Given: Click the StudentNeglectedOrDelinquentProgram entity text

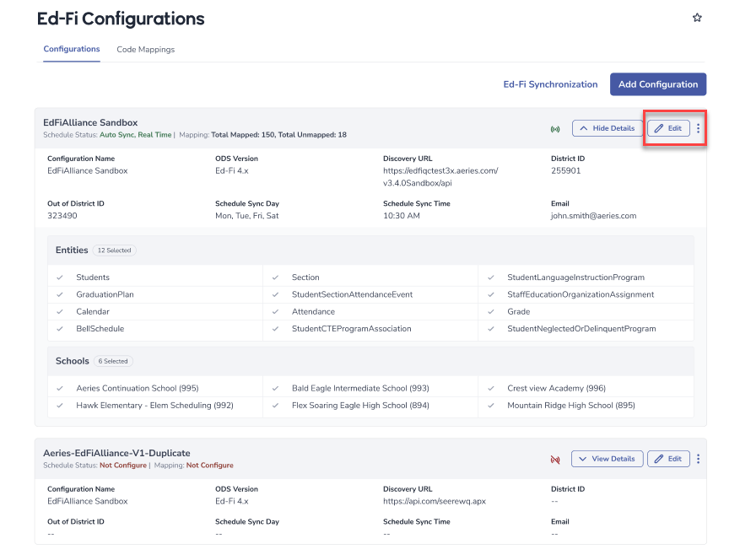Looking at the screenshot, I should (x=581, y=329).
